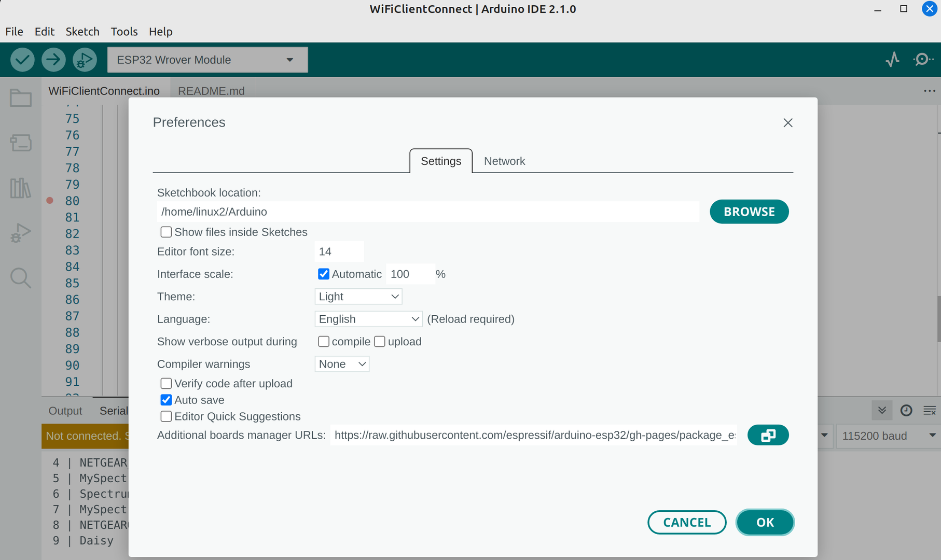Image resolution: width=941 pixels, height=560 pixels.
Task: Click the Upload arrow icon
Action: click(x=53, y=60)
